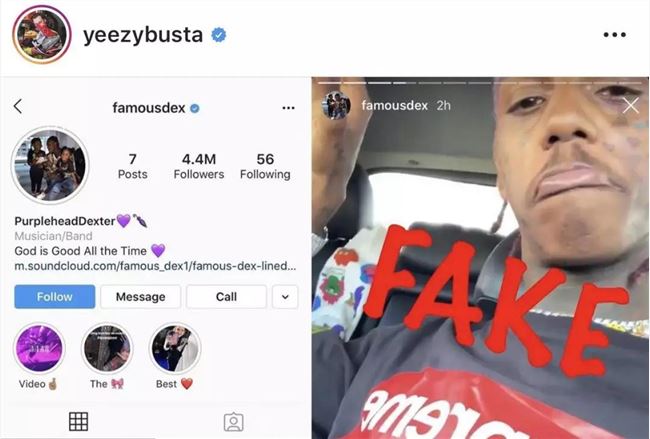
Task: Open the Best story highlight
Action: click(175, 349)
